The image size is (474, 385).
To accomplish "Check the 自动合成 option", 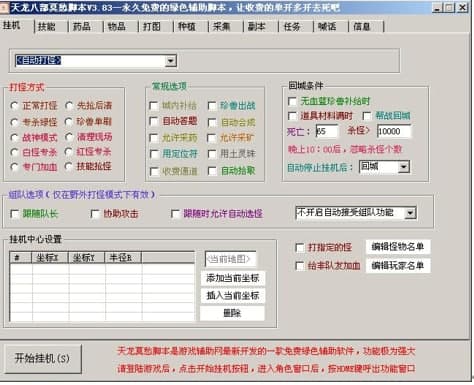I will click(x=212, y=123).
